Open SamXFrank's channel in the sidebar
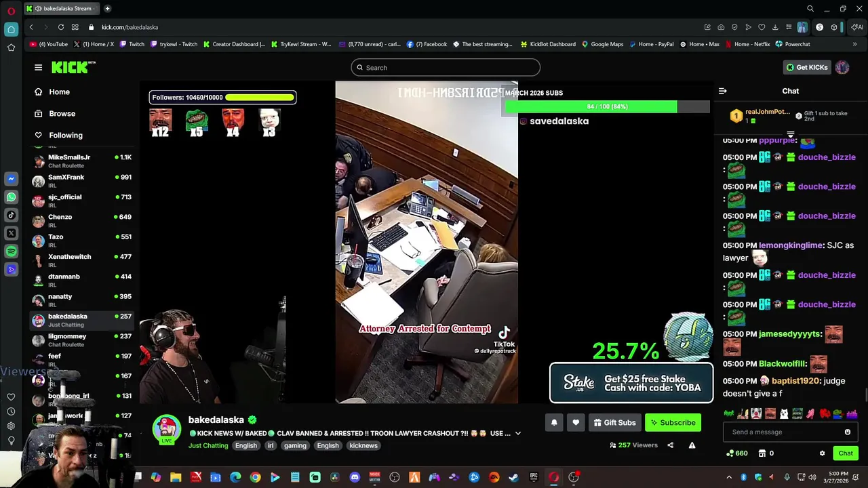 point(81,180)
